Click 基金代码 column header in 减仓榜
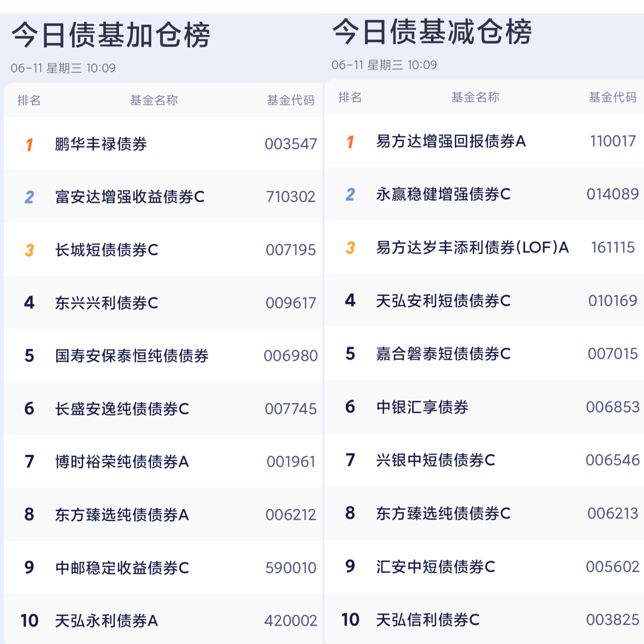The image size is (644, 644). point(613,97)
